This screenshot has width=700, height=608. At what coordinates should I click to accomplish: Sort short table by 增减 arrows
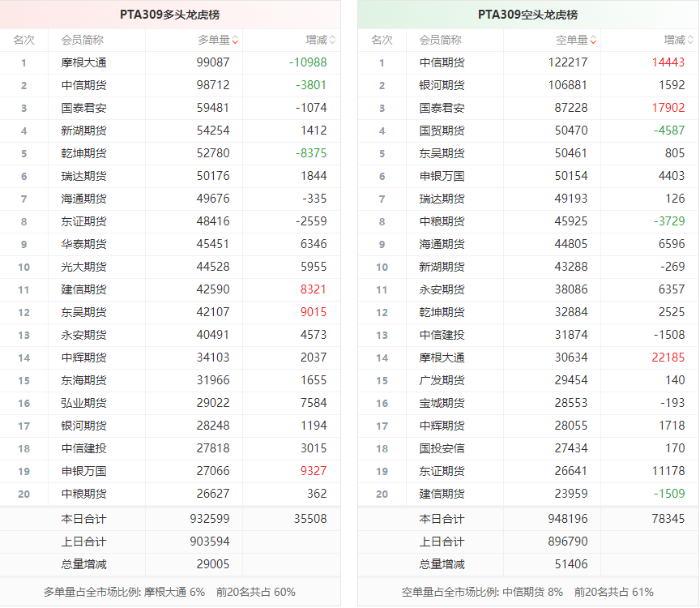click(x=690, y=41)
